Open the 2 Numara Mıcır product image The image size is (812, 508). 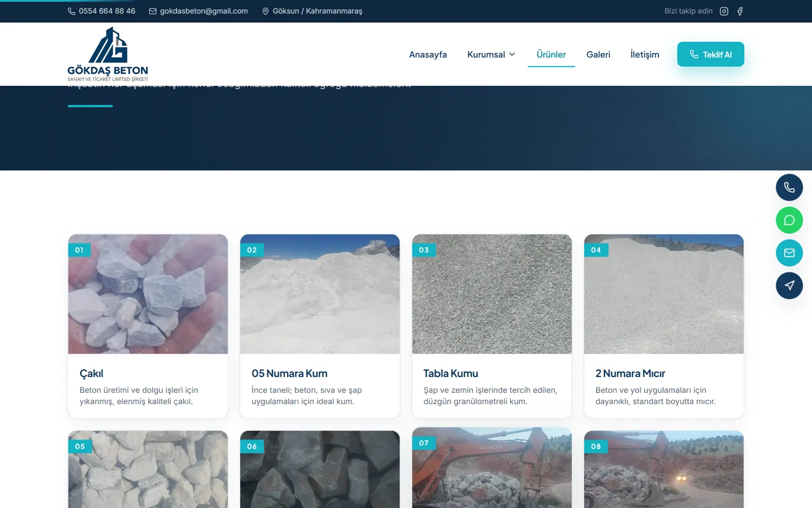tap(664, 294)
